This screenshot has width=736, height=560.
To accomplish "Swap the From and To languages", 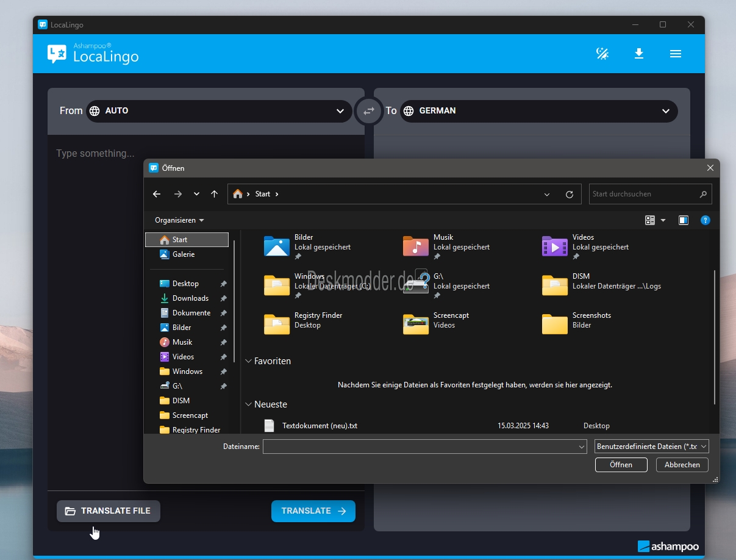I will [369, 111].
